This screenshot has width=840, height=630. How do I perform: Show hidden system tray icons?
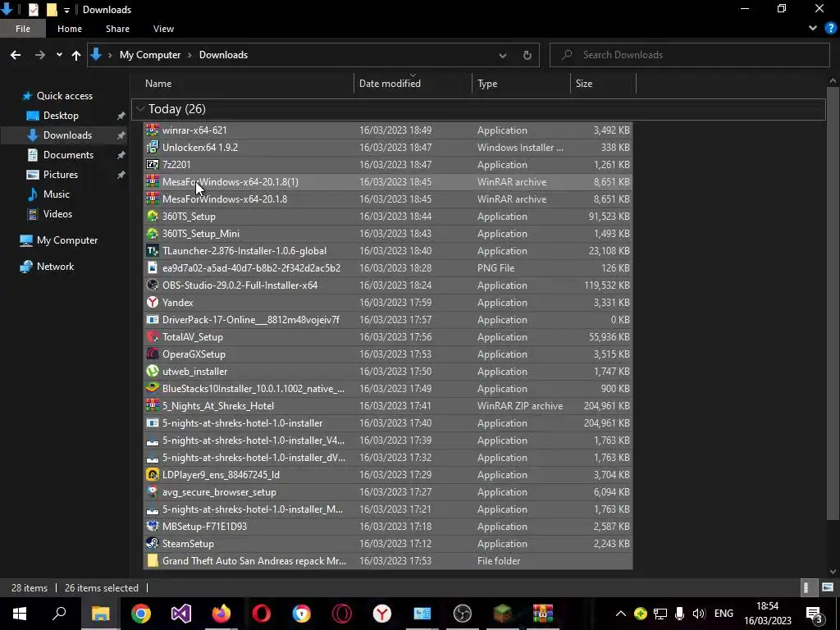pyautogui.click(x=620, y=614)
